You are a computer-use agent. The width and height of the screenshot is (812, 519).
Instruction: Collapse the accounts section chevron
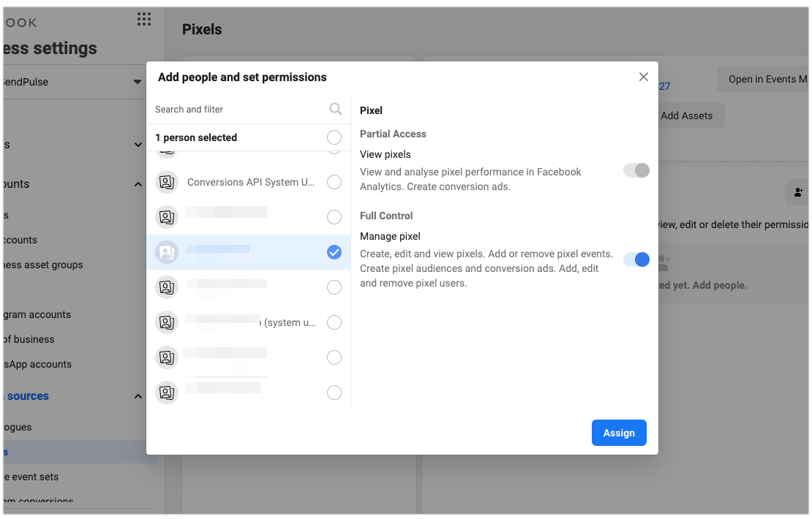click(x=138, y=184)
